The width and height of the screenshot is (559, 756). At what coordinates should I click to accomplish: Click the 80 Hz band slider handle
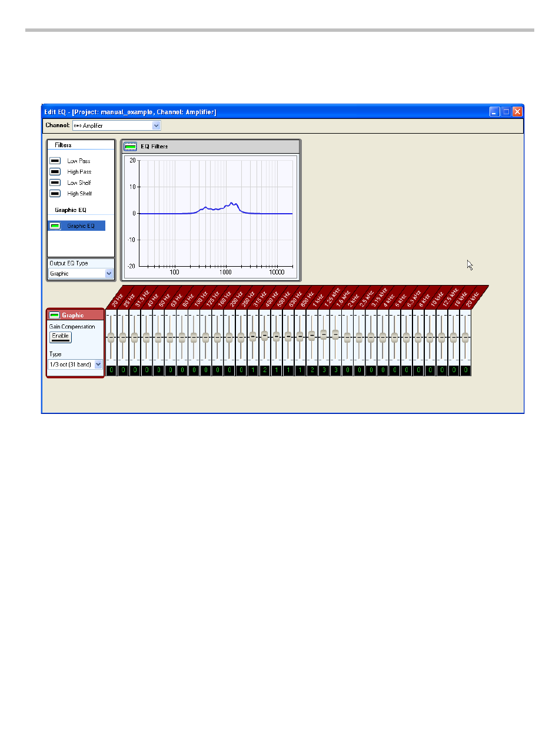182,337
